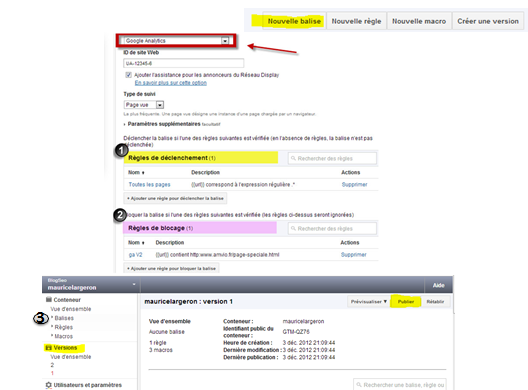This screenshot has height=390, width=528.
Task: Click the Nouvelle balise button
Action: click(294, 21)
